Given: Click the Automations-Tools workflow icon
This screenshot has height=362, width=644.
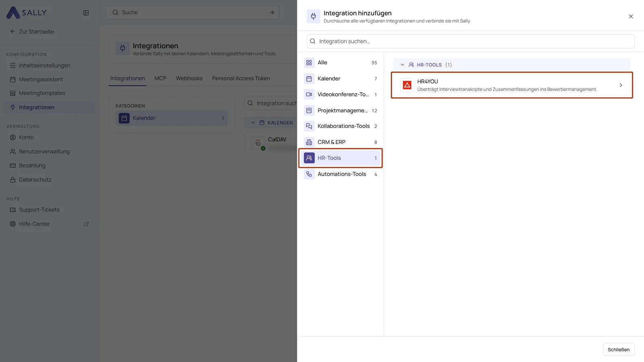Looking at the screenshot, I should click(x=309, y=174).
